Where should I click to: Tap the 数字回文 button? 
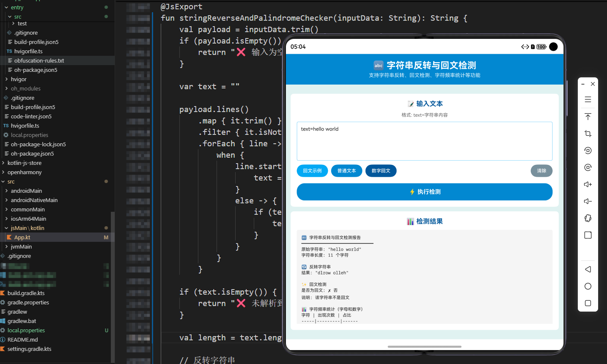pos(381,171)
